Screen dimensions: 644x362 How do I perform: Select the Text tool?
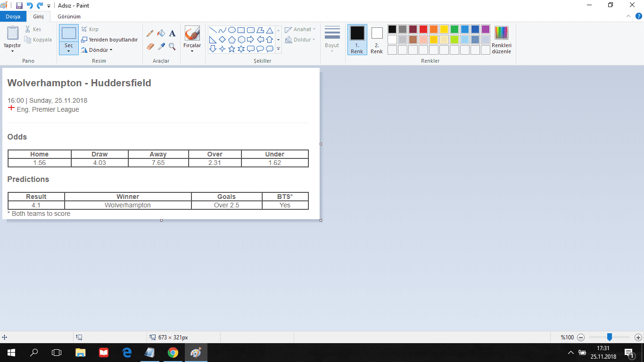coord(173,33)
